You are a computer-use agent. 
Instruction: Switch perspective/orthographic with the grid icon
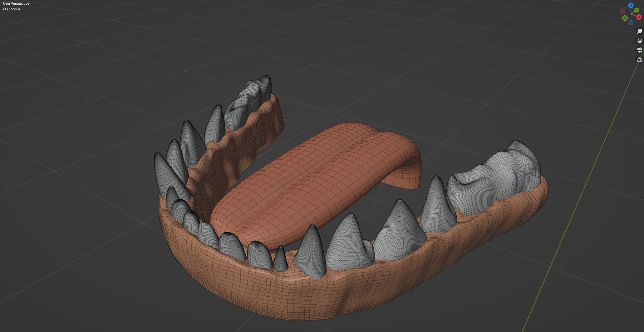click(639, 59)
